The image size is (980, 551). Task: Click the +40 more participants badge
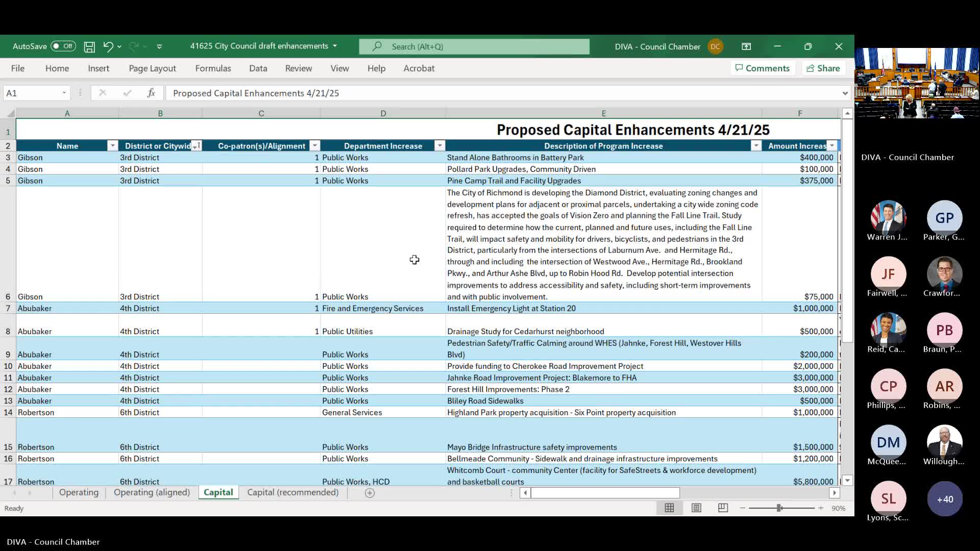(x=945, y=499)
